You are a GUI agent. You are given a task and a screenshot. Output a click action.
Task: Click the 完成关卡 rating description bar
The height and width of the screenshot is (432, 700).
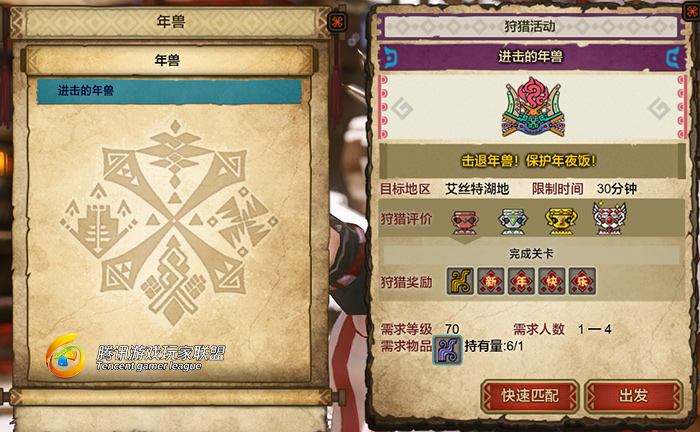531,254
